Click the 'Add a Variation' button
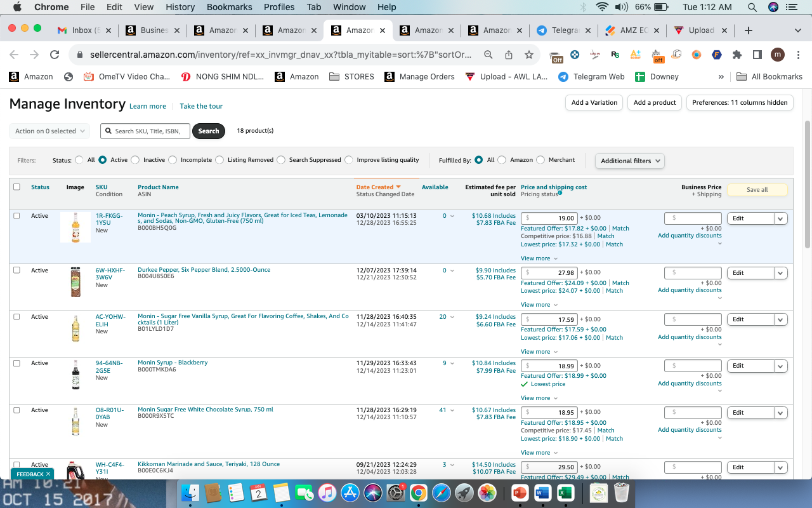812x508 pixels. 594,102
